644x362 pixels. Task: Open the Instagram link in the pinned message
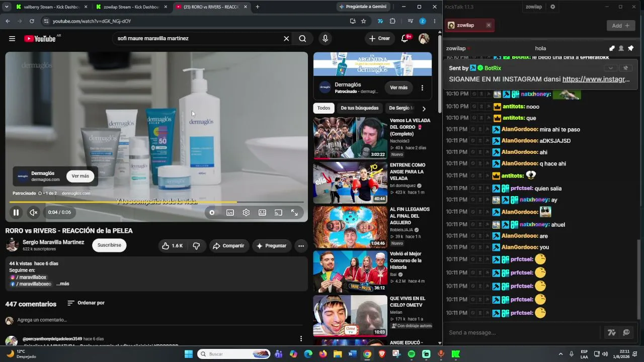(596, 79)
